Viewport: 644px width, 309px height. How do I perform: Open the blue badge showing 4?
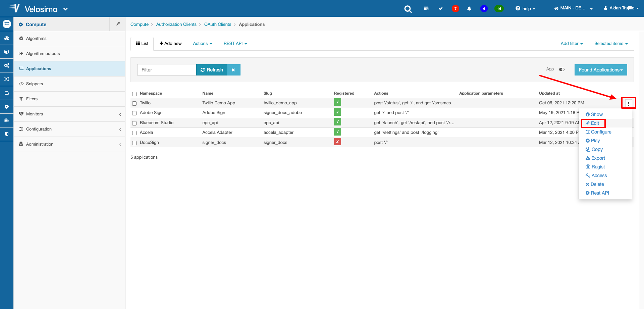coord(484,9)
